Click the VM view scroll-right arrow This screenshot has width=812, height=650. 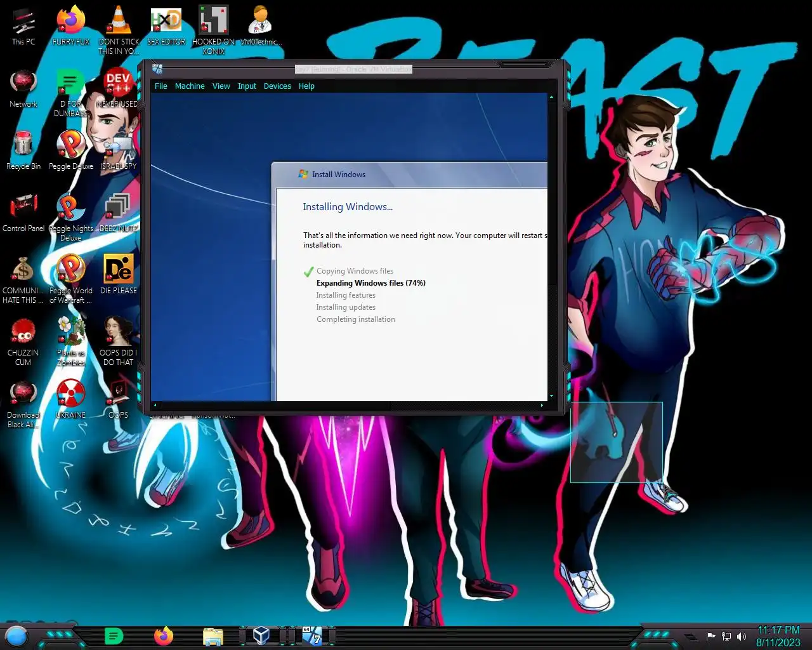point(542,405)
